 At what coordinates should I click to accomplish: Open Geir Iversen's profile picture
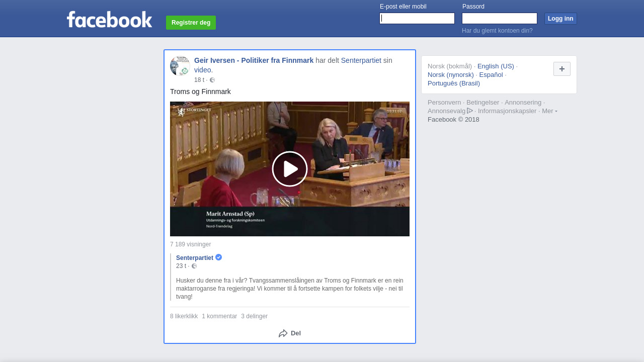180,66
